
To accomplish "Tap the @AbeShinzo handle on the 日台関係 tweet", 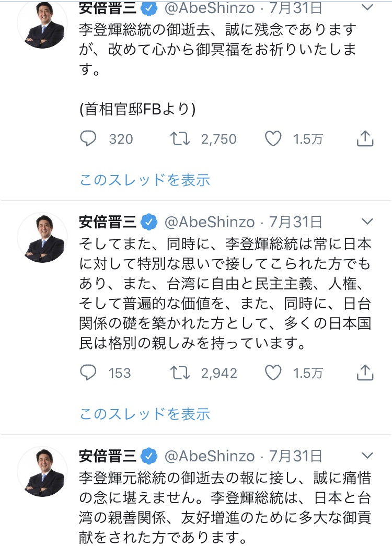I will pos(210,222).
